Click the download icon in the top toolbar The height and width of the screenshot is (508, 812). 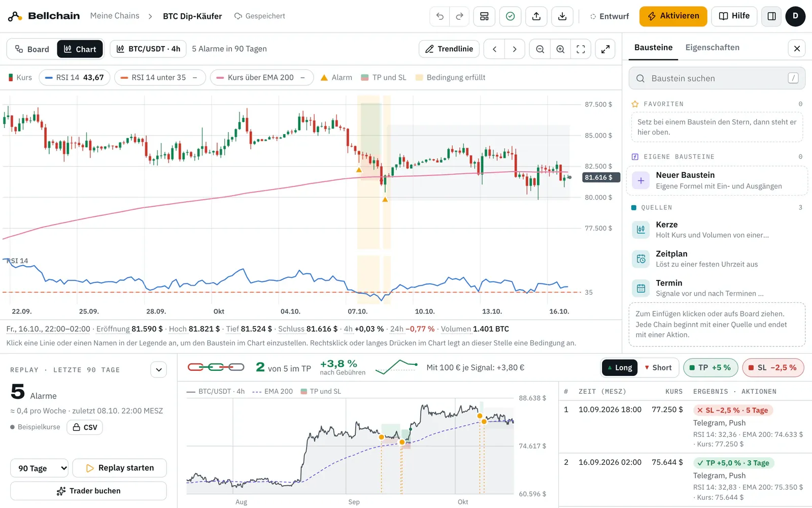(x=562, y=16)
